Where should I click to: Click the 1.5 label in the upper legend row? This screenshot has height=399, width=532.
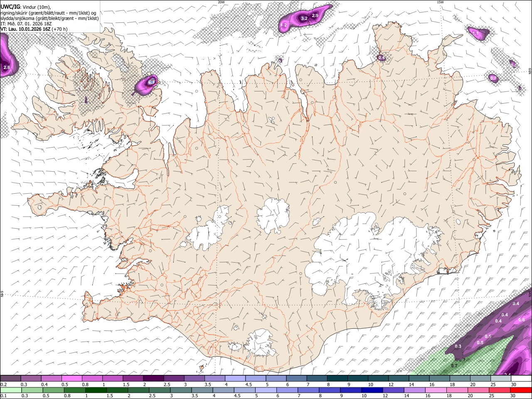point(126,384)
